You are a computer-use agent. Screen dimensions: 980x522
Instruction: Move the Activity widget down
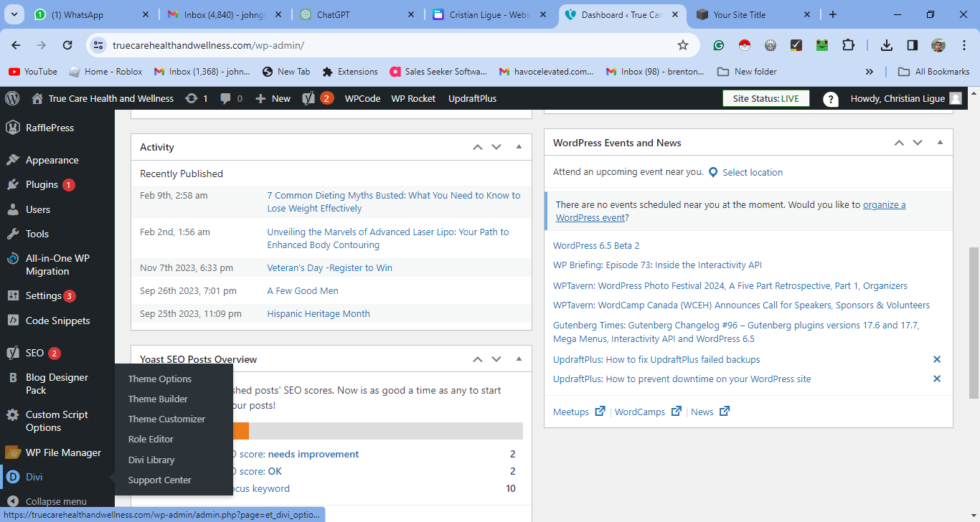[496, 147]
